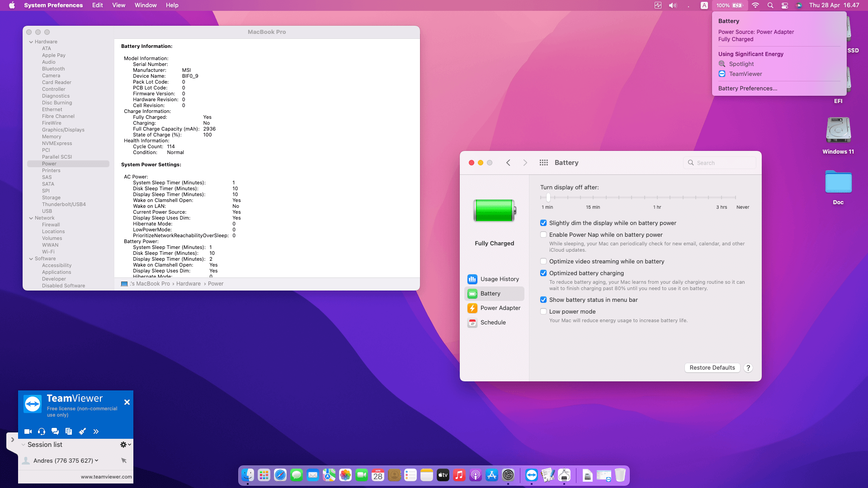Select Power Adapter sidebar icon
The width and height of the screenshot is (868, 488).
pos(472,308)
